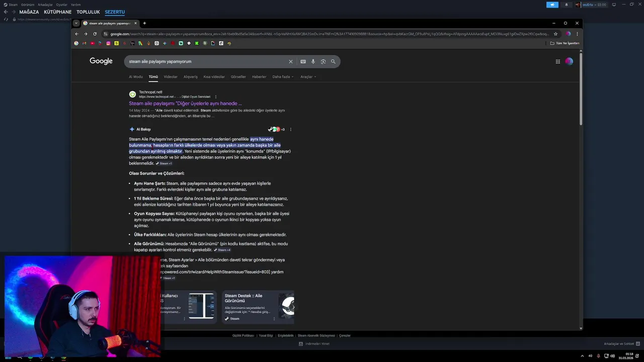Image resolution: width=644 pixels, height=362 pixels.
Task: Open the Steam menu in Steam client
Action: [x=13, y=5]
